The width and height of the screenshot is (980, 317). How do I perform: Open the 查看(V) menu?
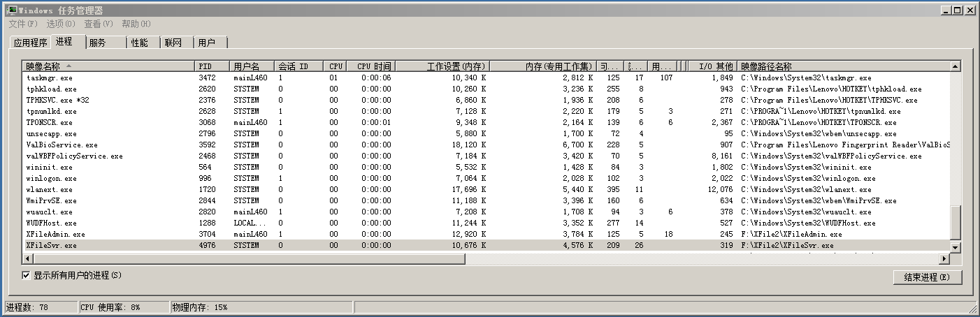99,24
